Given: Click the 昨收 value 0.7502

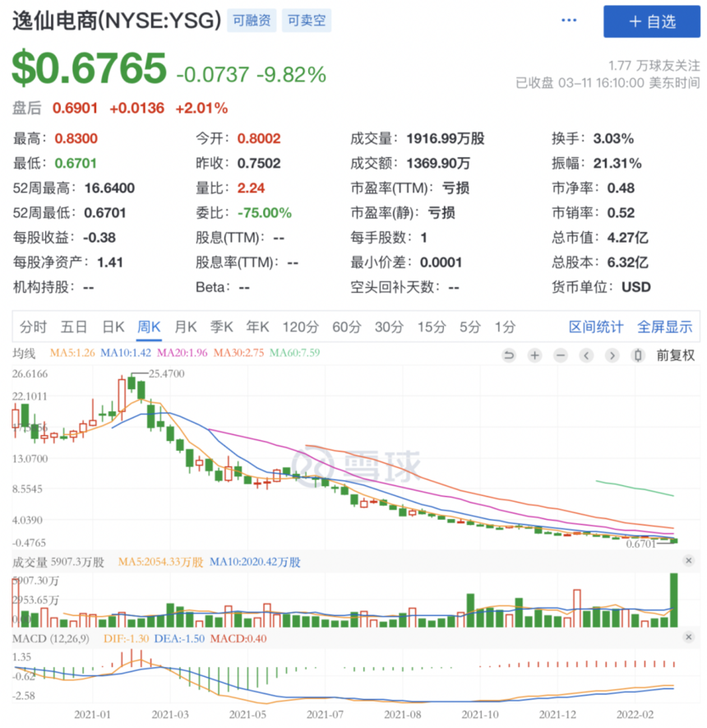Looking at the screenshot, I should [259, 163].
